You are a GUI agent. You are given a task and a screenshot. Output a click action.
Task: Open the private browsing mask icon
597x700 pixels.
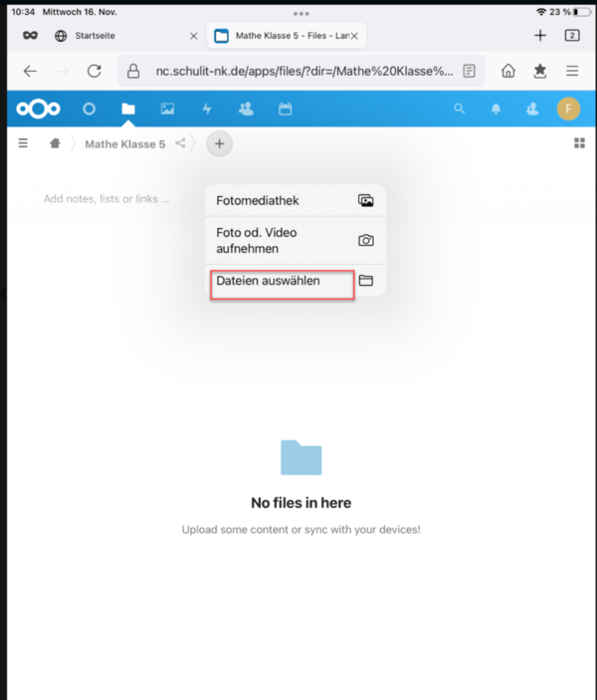click(x=30, y=35)
